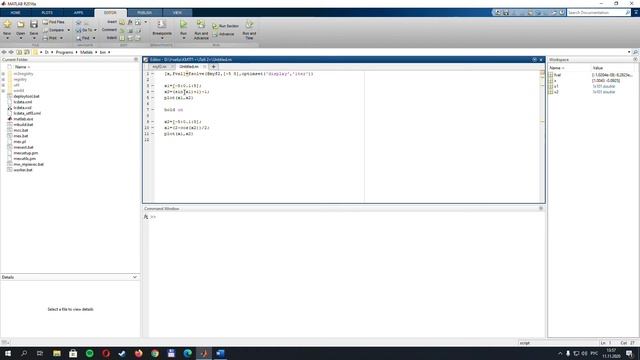Click the Open file folder icon
The height and width of the screenshot is (360, 640).
coord(20,25)
